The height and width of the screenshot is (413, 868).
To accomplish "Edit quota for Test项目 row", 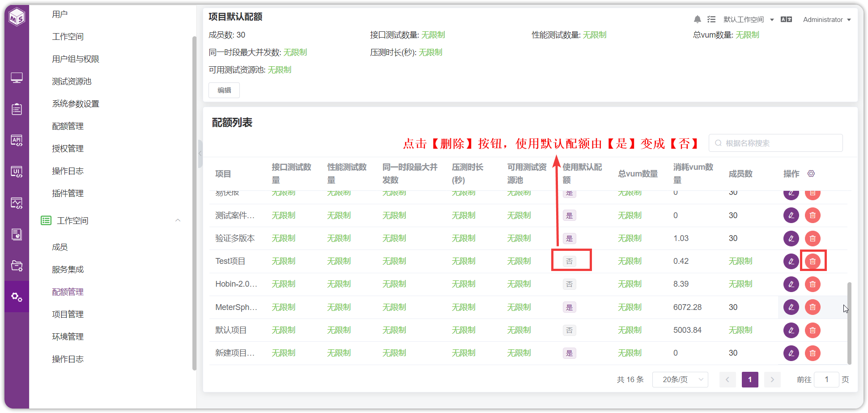I will (791, 261).
